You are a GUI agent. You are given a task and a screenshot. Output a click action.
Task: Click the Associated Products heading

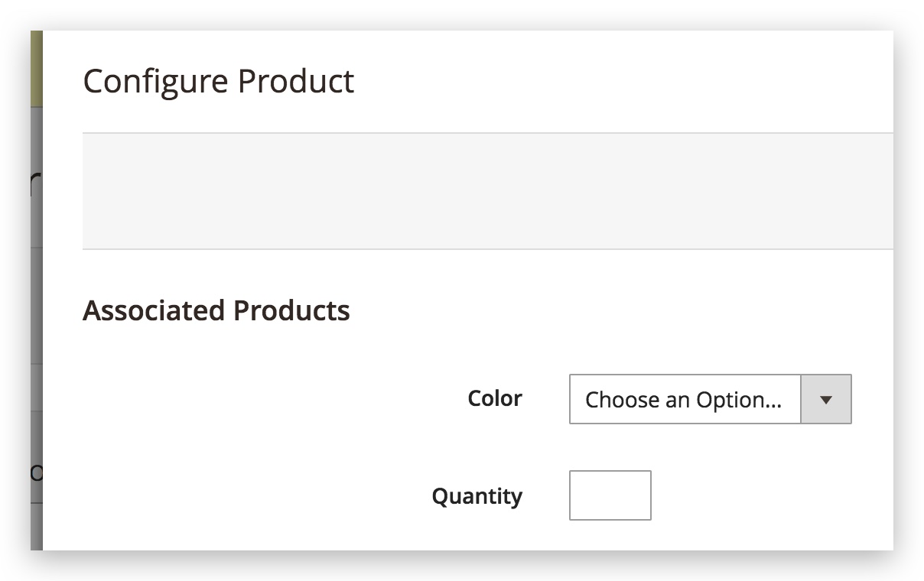(217, 310)
